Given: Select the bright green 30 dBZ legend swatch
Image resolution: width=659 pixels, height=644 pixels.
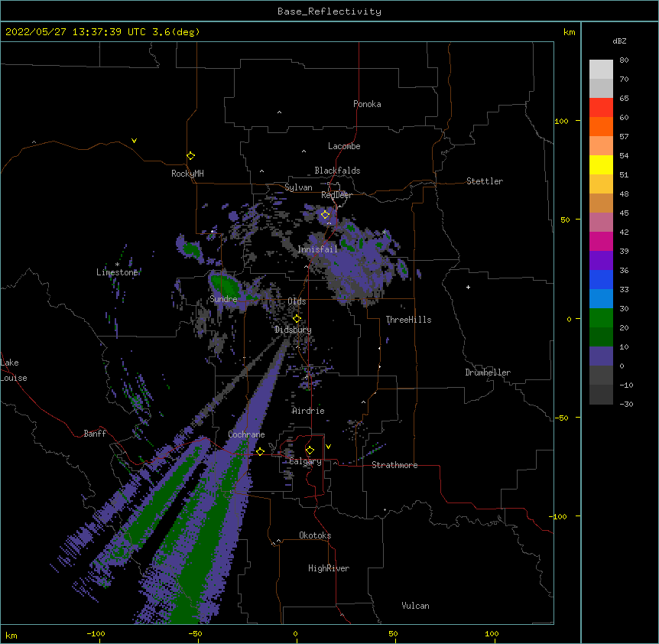Looking at the screenshot, I should click(601, 318).
